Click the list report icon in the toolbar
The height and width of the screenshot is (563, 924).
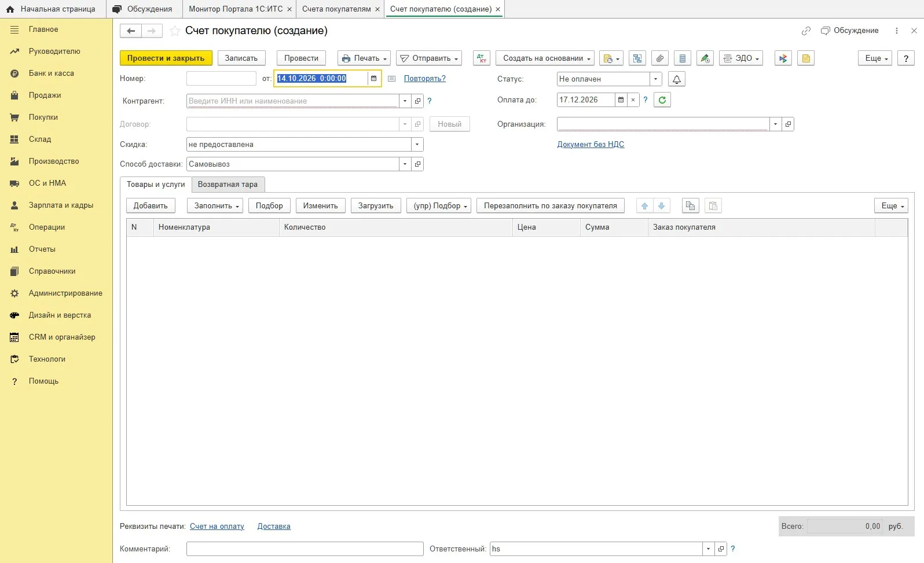pyautogui.click(x=683, y=58)
